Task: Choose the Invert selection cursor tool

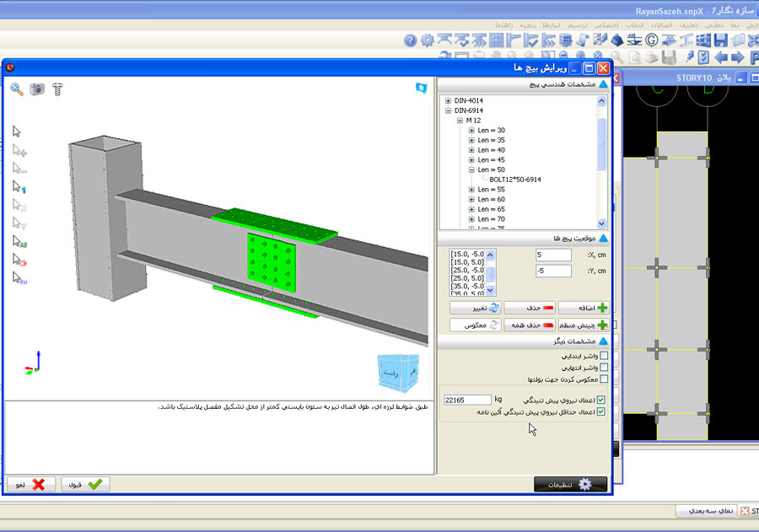Action: pos(19,278)
